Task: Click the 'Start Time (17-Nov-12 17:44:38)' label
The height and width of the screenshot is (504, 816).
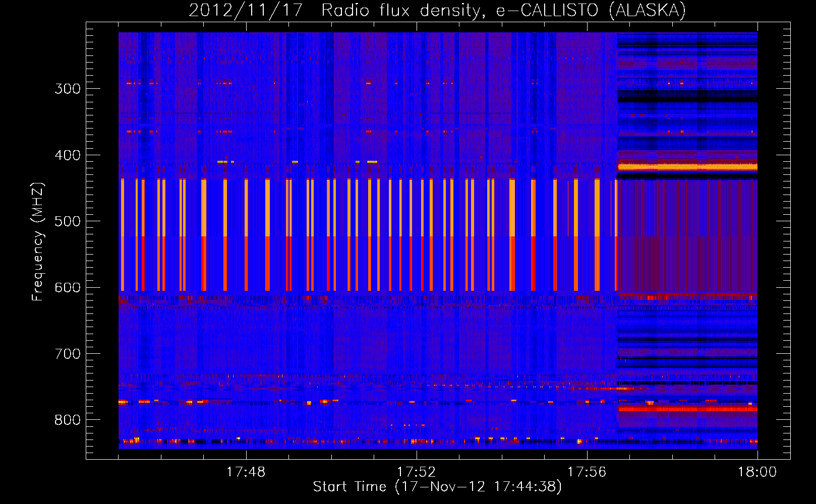Action: pyautogui.click(x=437, y=487)
